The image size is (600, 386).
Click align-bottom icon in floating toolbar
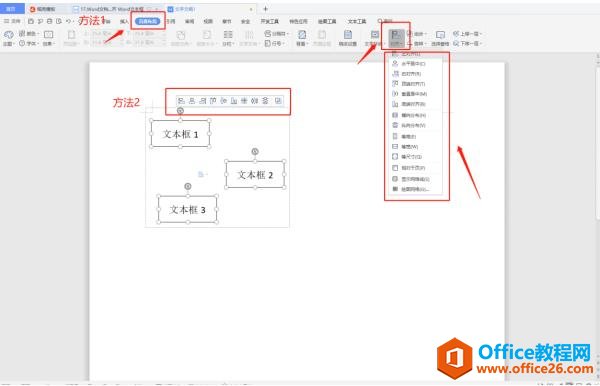tap(234, 101)
